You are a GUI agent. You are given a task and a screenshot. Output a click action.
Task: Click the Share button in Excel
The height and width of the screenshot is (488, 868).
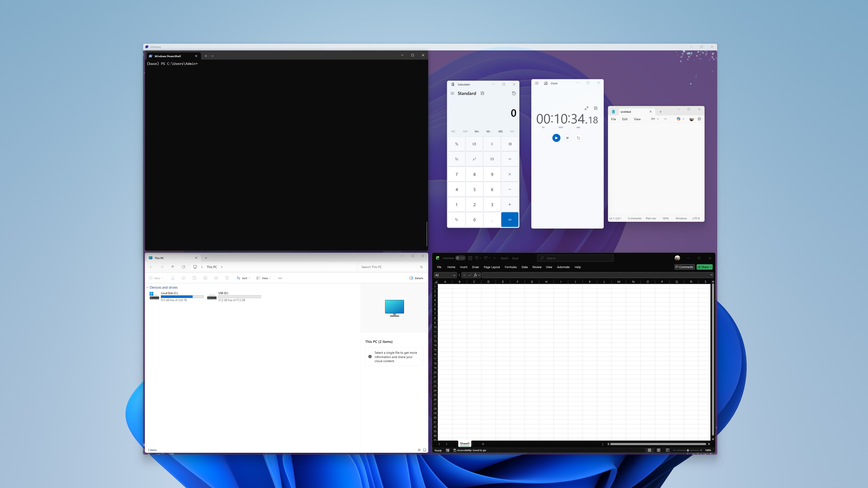[x=704, y=267]
